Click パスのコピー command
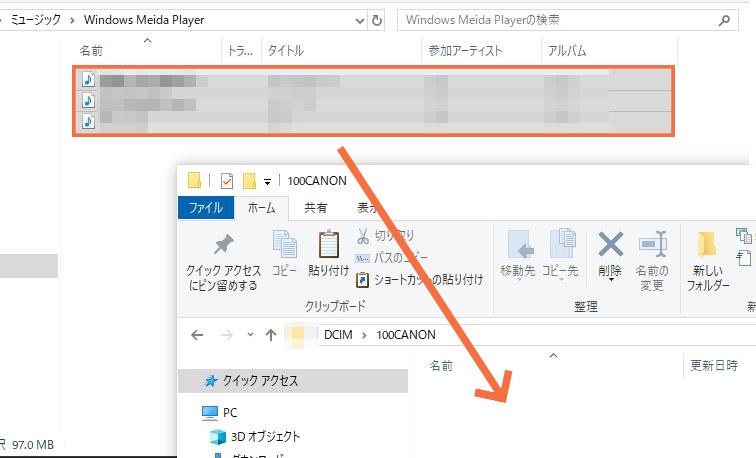Screen dimensions: 756x458 [x=391, y=258]
